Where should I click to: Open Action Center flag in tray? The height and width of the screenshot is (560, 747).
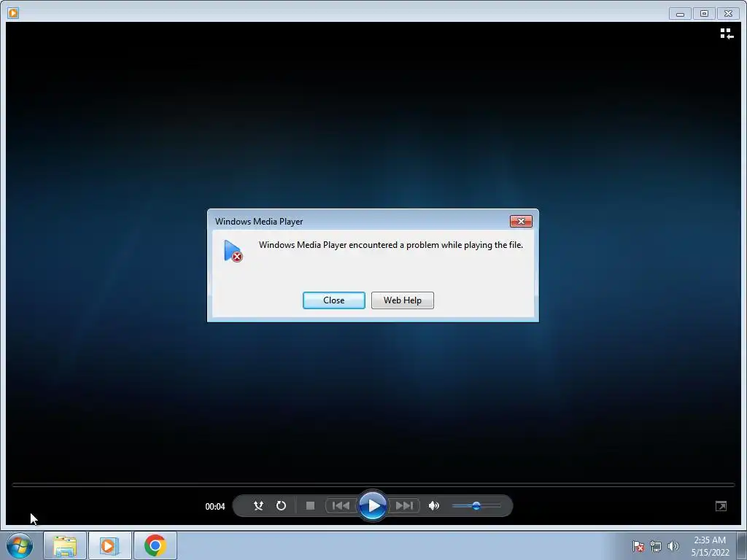638,546
